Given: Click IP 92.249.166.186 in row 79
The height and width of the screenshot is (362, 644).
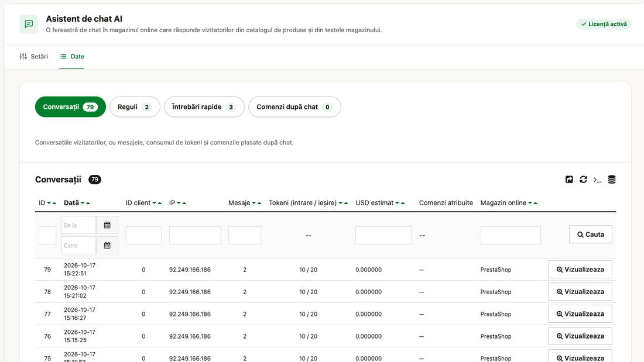Looking at the screenshot, I should pos(190,270).
